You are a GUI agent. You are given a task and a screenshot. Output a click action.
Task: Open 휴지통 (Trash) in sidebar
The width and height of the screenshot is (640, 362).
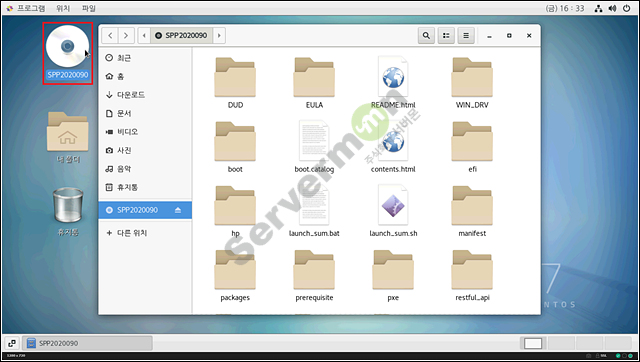pos(145,187)
